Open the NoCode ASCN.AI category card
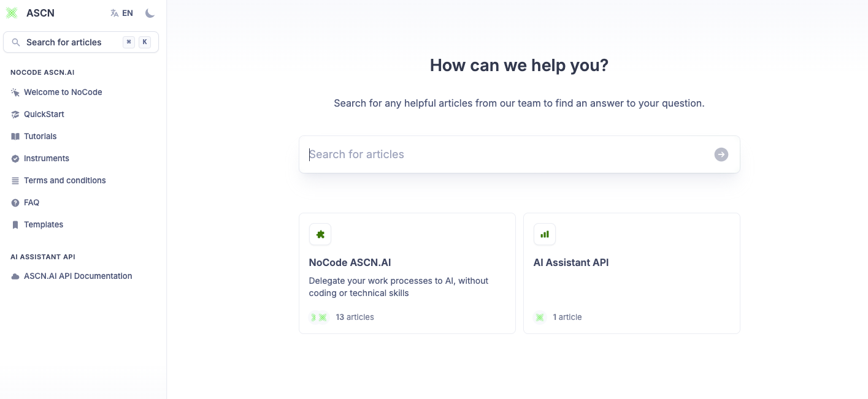The height and width of the screenshot is (399, 868). click(x=407, y=273)
